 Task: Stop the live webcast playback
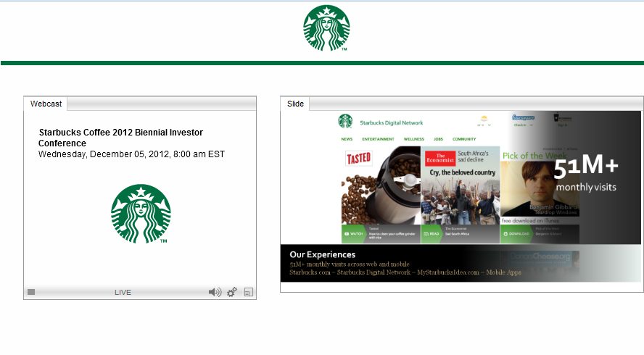(x=31, y=292)
